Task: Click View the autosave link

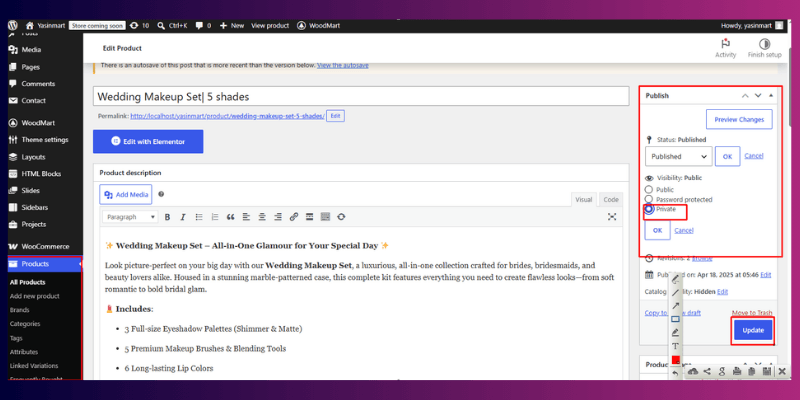Action: pyautogui.click(x=343, y=65)
